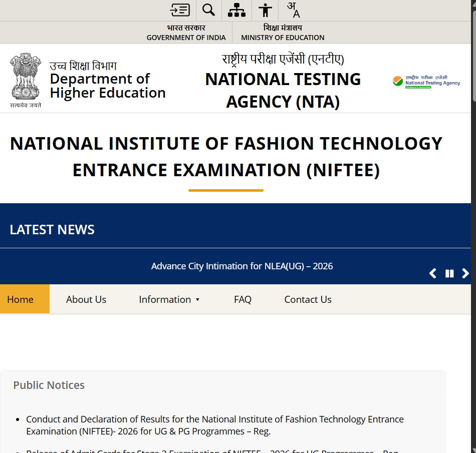
Task: Open accessibility options person icon
Action: (265, 10)
